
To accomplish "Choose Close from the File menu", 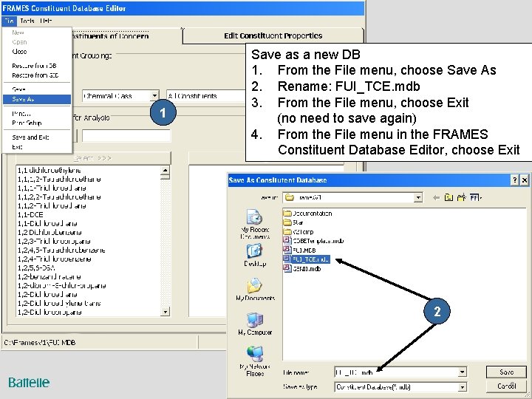I will point(37,52).
